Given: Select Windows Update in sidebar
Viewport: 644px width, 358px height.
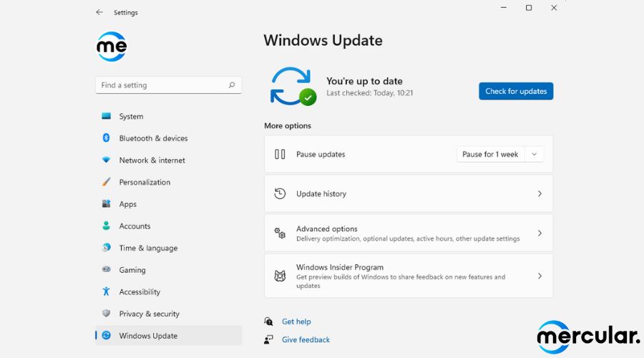Looking at the screenshot, I should point(168,335).
